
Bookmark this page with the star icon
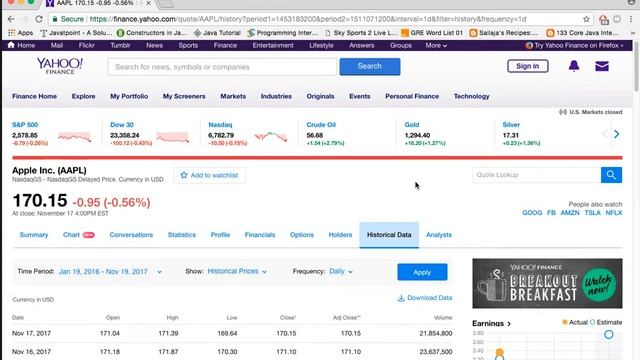click(x=586, y=19)
